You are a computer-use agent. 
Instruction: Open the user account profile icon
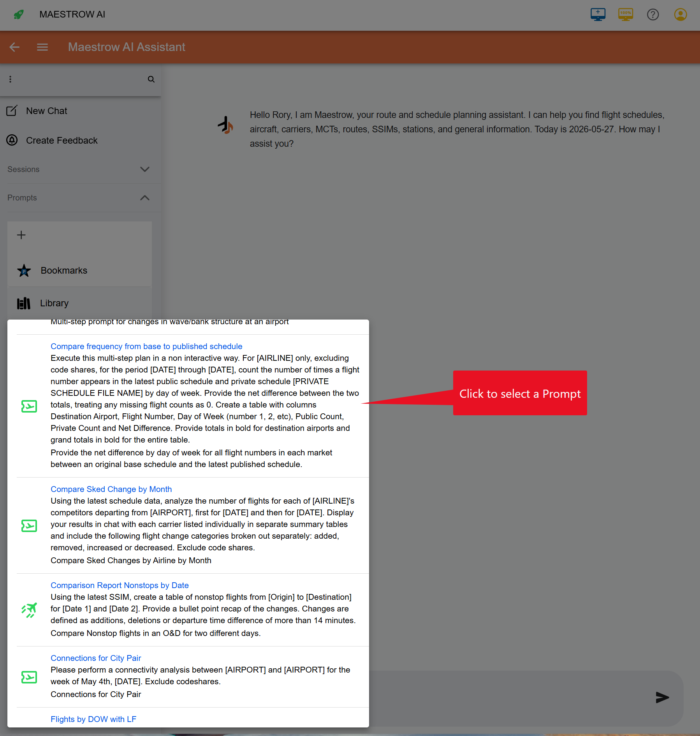coord(681,14)
